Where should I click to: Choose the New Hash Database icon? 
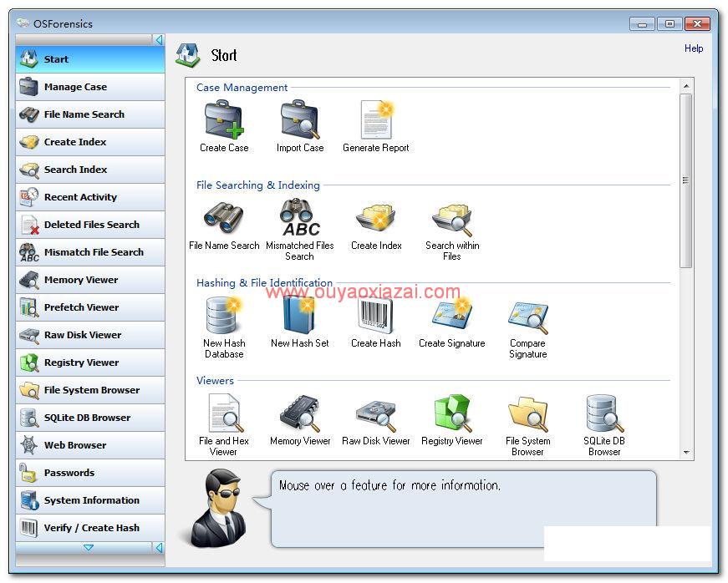[224, 316]
